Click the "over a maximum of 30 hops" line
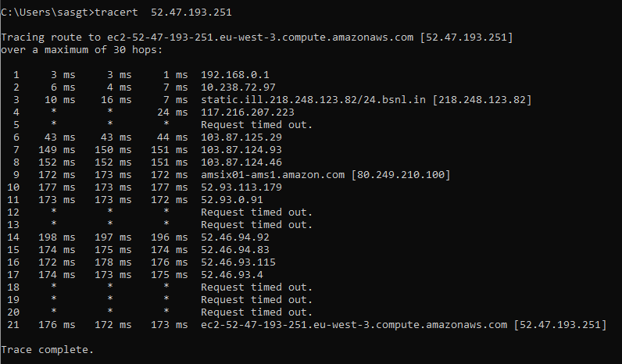This screenshot has height=364, width=622. coord(82,50)
